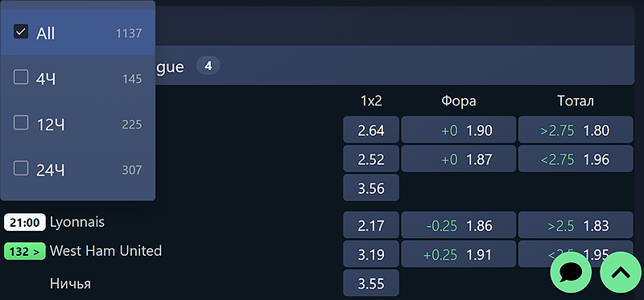
Task: Select the 24Ч time filter checkbox
Action: [21, 168]
